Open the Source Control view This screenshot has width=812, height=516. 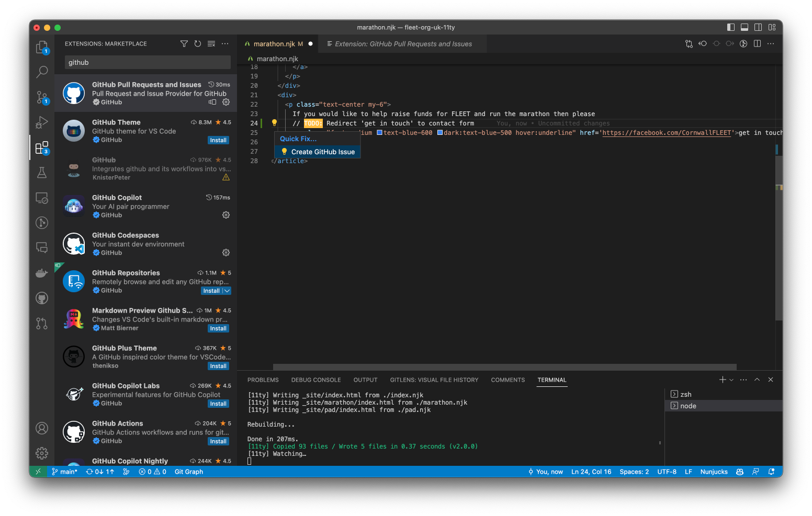click(42, 97)
